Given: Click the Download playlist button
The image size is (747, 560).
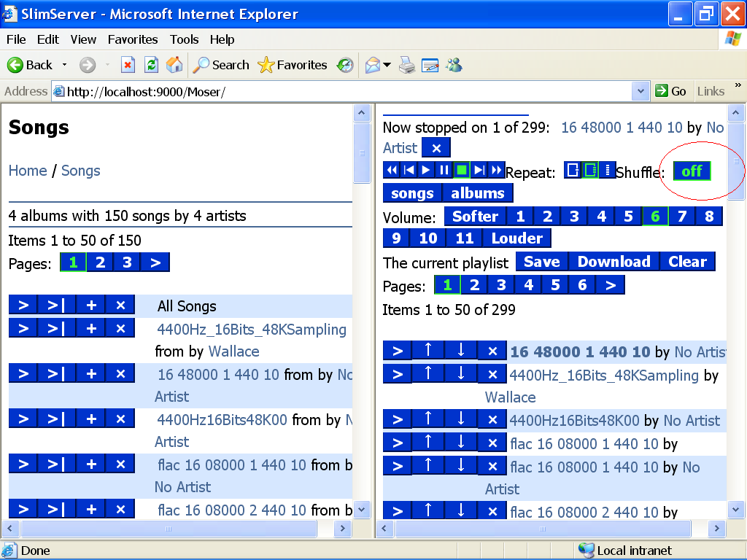Looking at the screenshot, I should pos(614,262).
